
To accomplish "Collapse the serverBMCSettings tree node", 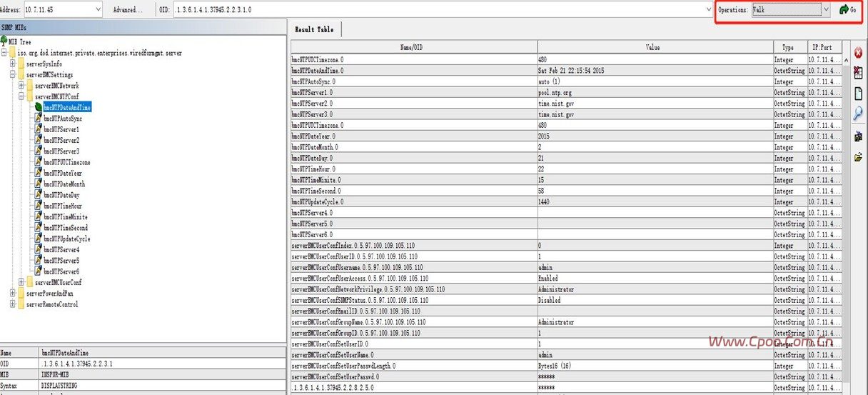I will coord(13,75).
